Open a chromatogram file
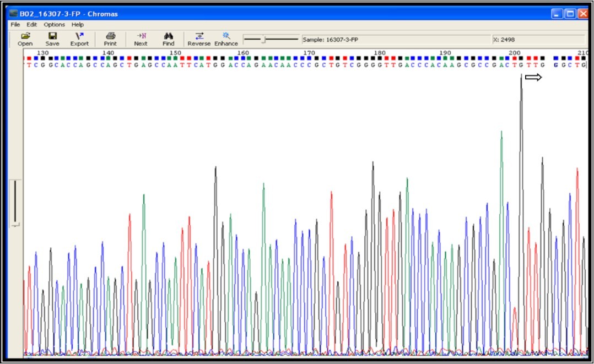Image resolution: width=594 pixels, height=364 pixels. (25, 39)
